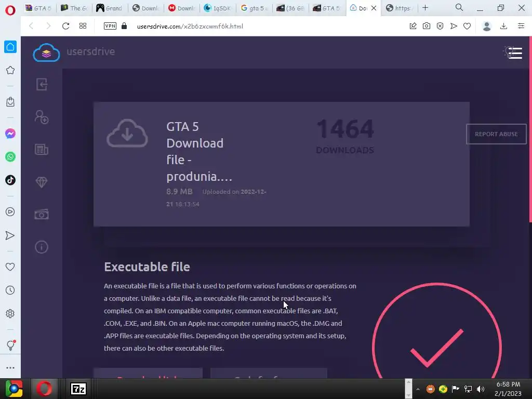This screenshot has width=532, height=399.
Task: Open Chrome from the Windows taskbar
Action: pos(14,389)
